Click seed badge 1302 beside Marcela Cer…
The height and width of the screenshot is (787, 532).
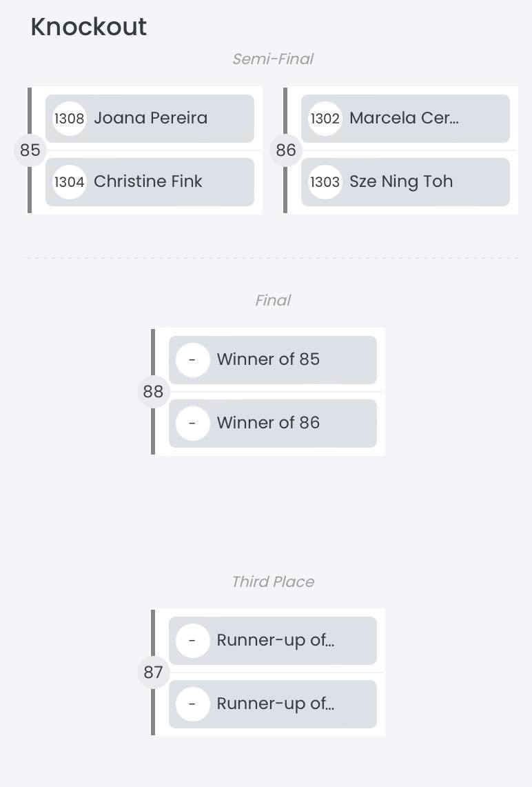point(325,119)
